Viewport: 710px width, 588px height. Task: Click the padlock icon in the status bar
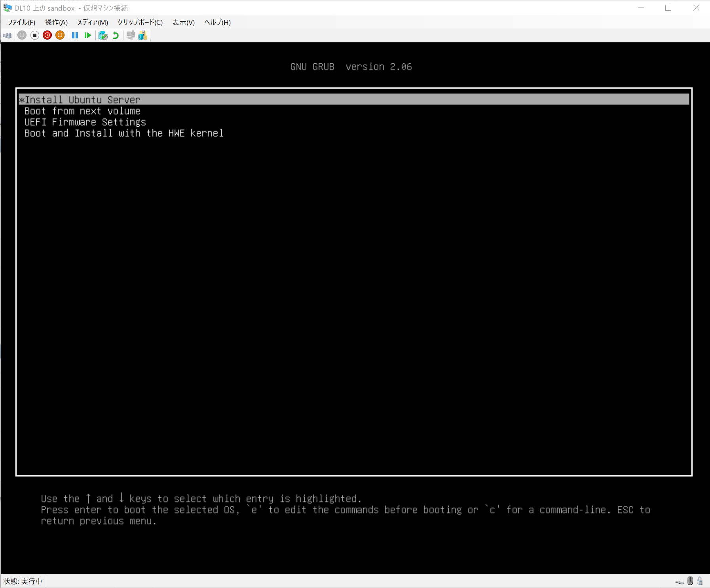point(700,580)
